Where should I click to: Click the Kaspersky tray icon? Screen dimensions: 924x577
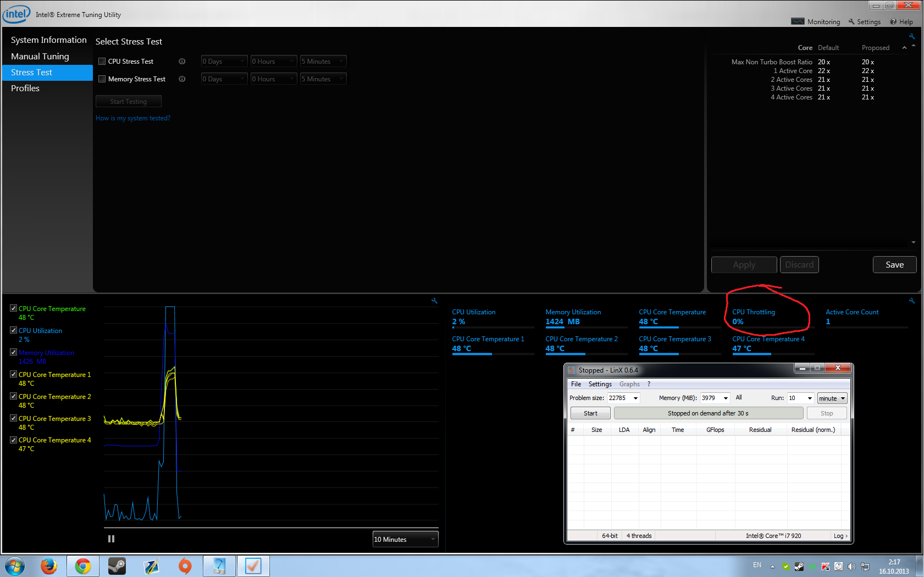tap(826, 567)
